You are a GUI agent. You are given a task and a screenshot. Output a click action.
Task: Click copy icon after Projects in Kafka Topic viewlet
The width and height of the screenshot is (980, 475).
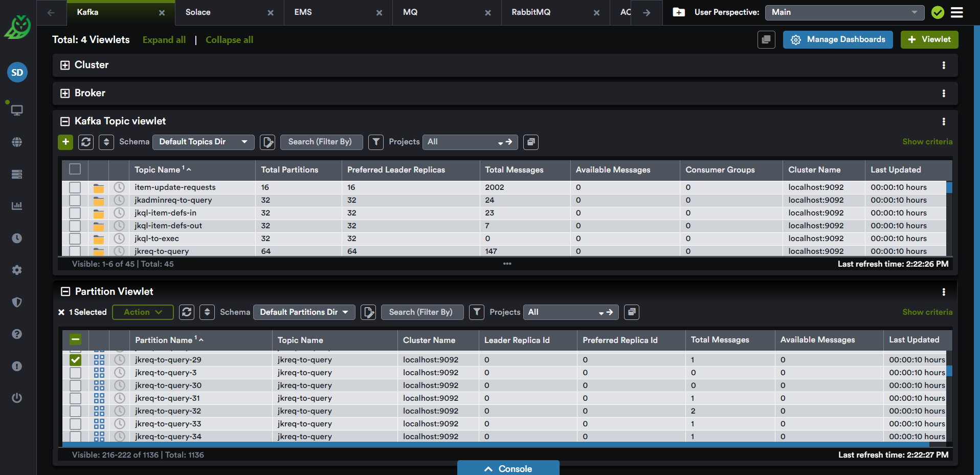coord(531,142)
